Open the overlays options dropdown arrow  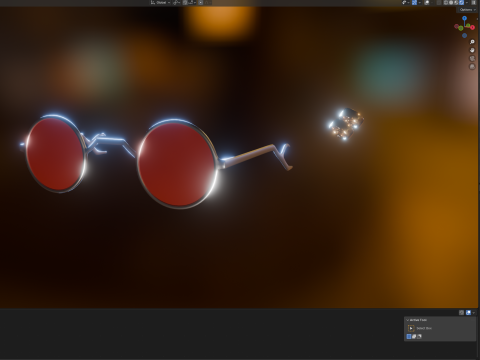pos(432,2)
